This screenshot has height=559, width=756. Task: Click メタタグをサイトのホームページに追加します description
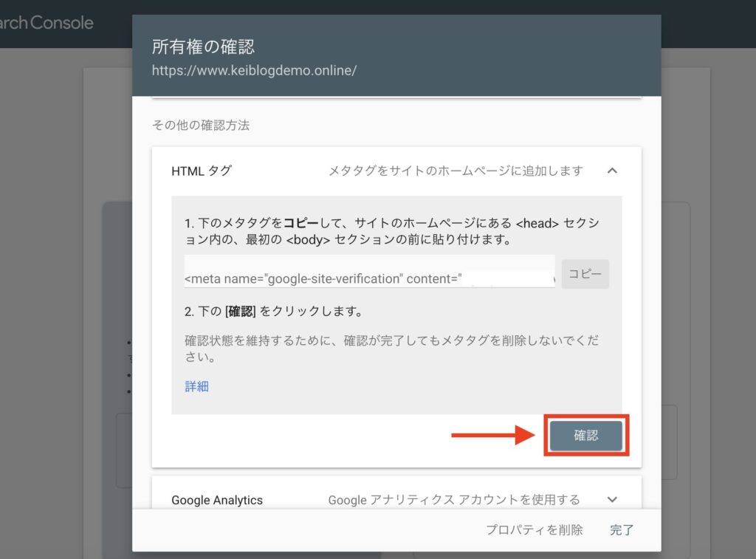click(456, 171)
